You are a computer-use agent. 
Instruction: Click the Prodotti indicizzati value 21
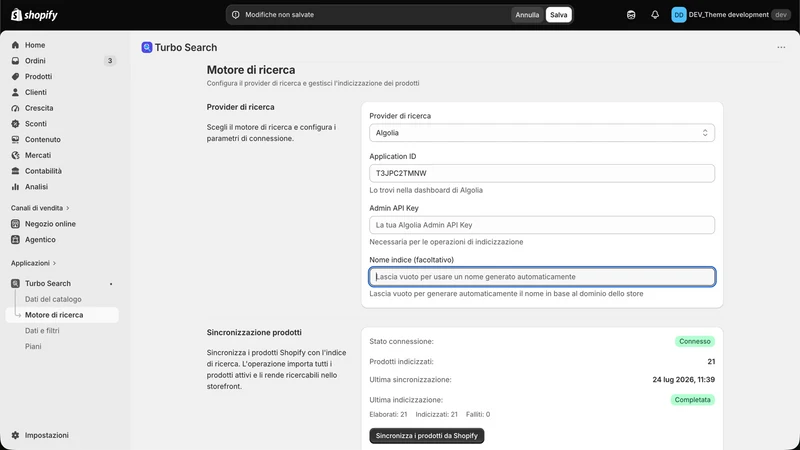711,362
